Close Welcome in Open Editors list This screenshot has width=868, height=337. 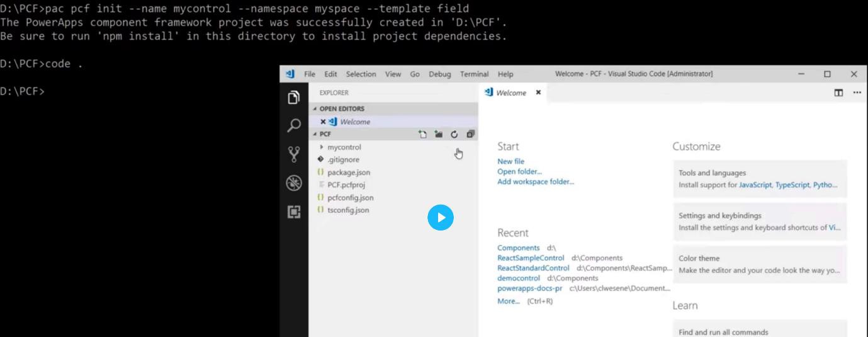[323, 122]
